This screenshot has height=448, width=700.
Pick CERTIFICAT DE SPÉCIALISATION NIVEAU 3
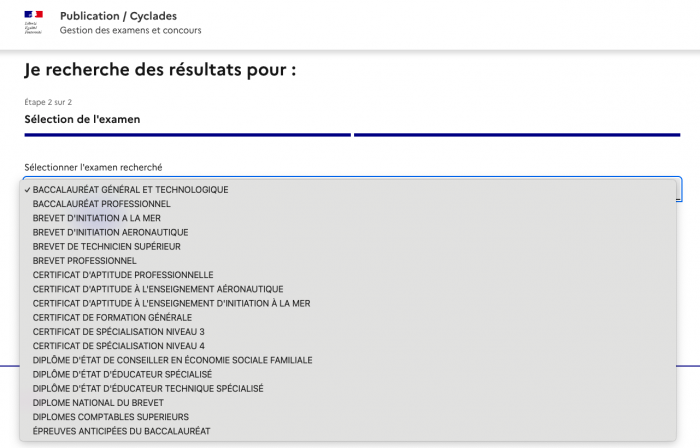(x=348, y=332)
